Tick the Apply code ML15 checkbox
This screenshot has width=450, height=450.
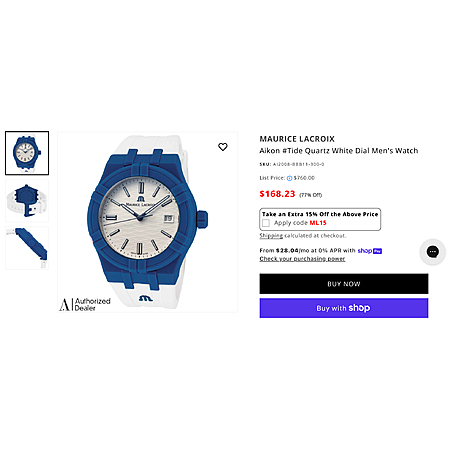266,223
